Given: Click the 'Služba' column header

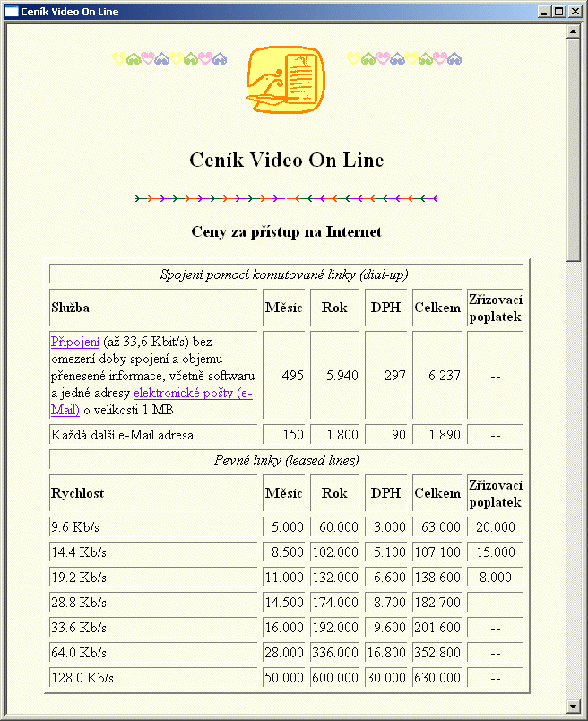Looking at the screenshot, I should pos(153,308).
